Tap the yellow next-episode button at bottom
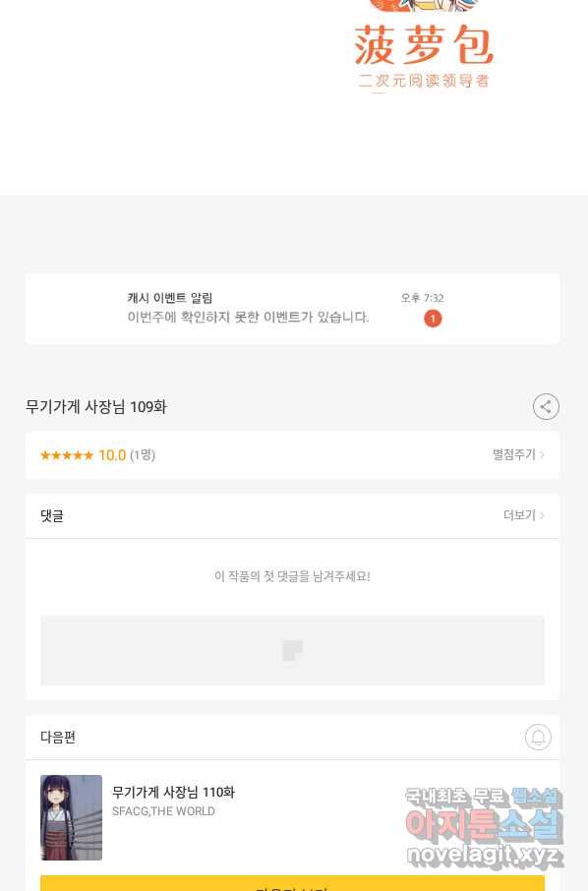Viewport: 588px width, 891px height. 293,883
